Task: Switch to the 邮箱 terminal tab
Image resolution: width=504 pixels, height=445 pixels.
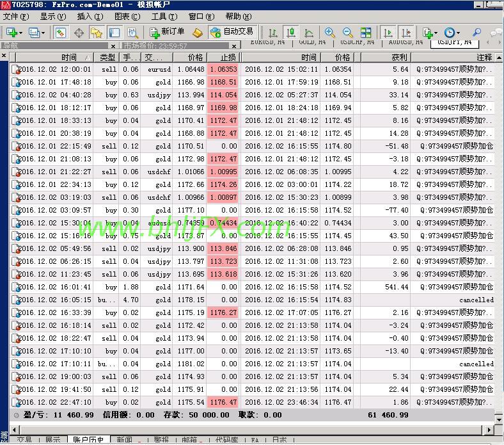Action: point(189,439)
